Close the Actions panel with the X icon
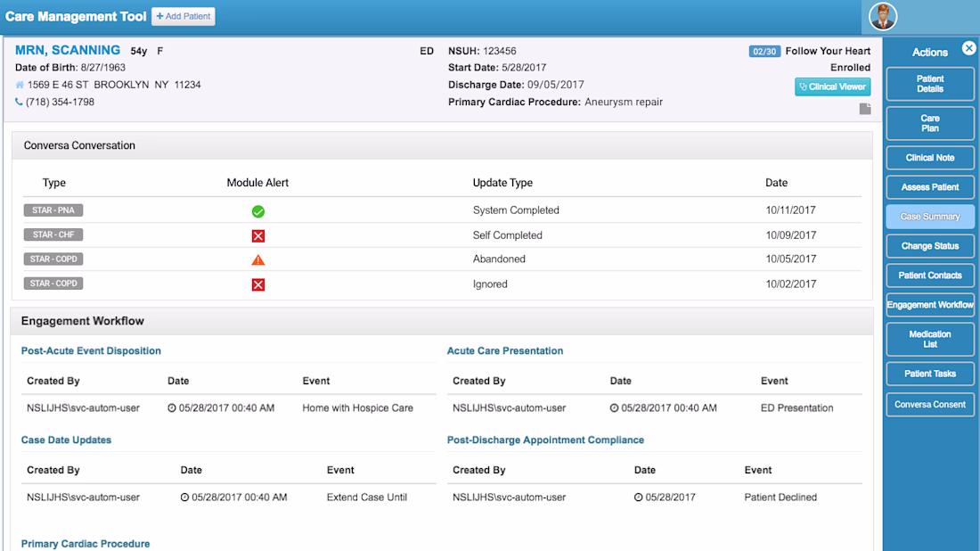 coord(968,48)
